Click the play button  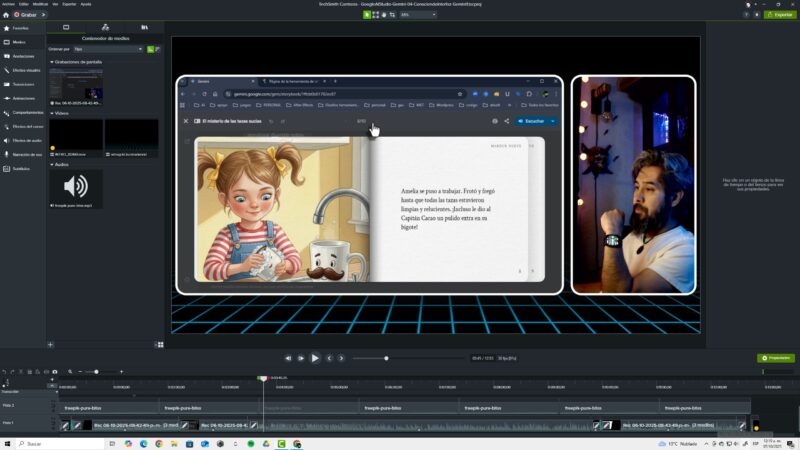pos(315,358)
